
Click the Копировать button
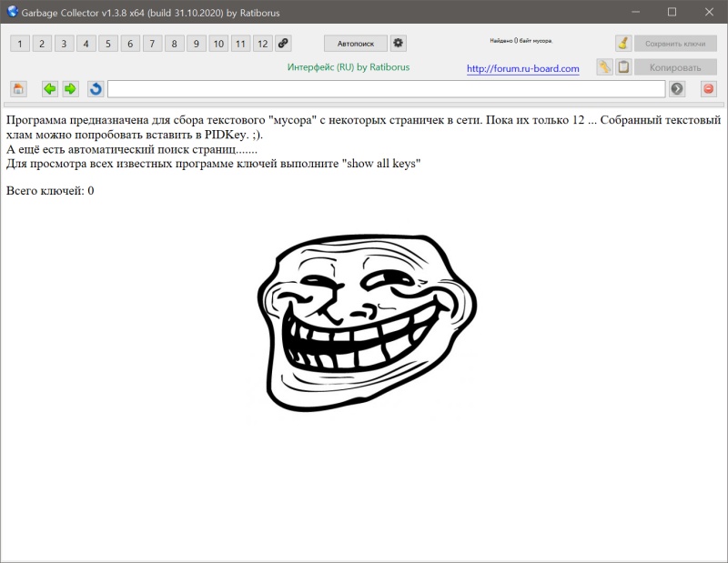675,67
